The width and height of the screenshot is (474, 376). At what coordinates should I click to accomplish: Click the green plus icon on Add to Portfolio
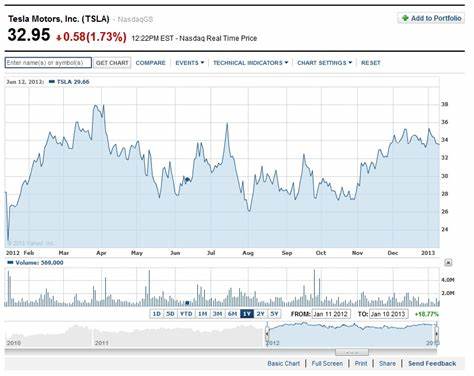pyautogui.click(x=405, y=18)
